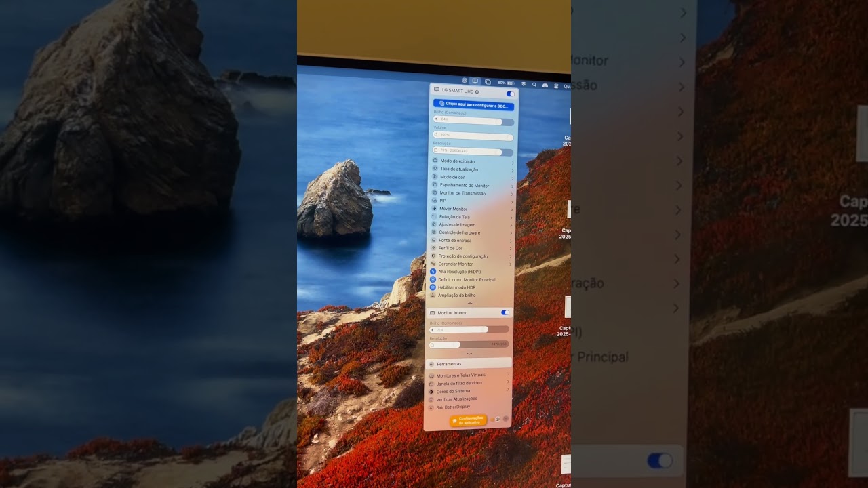Click the Ajustes de Imagem icon
The image size is (868, 488).
(x=434, y=224)
